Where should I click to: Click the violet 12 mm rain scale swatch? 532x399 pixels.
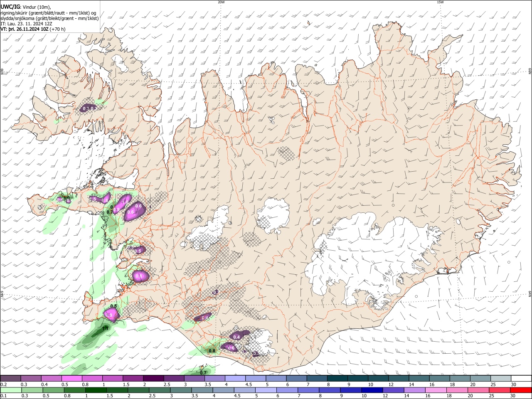[393, 390]
